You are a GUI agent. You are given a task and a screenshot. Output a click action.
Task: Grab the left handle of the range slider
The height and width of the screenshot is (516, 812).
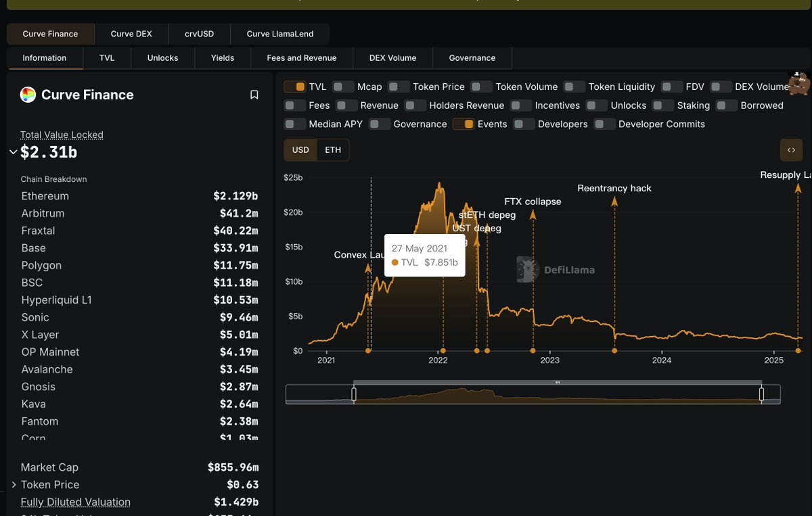point(354,394)
